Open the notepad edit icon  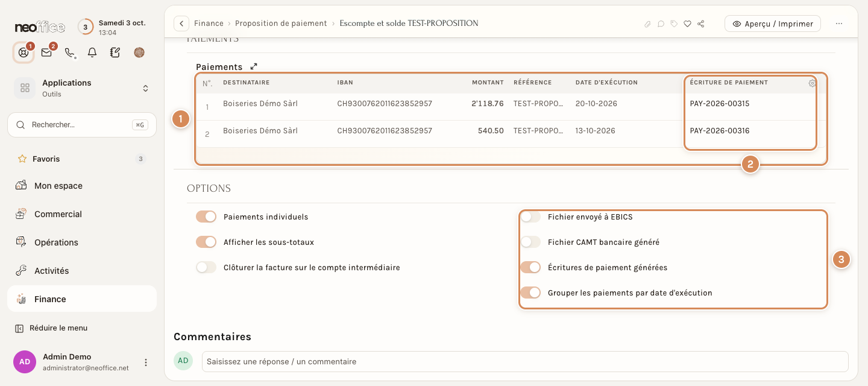tap(115, 52)
